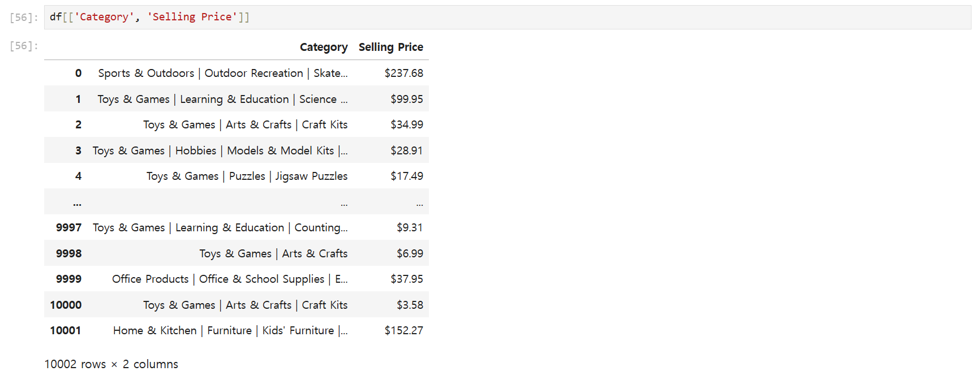
Task: Select the $6.99 price cell
Action: (x=410, y=253)
